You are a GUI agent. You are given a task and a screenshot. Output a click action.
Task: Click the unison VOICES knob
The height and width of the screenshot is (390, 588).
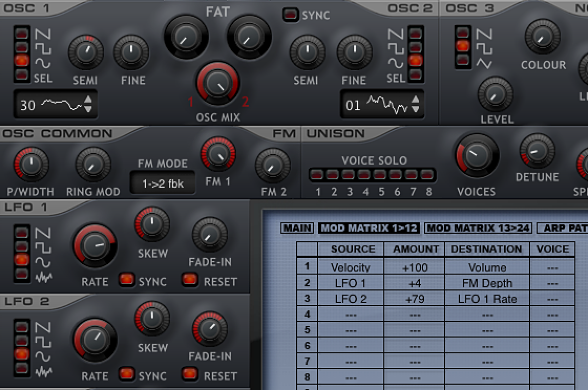[x=476, y=155]
